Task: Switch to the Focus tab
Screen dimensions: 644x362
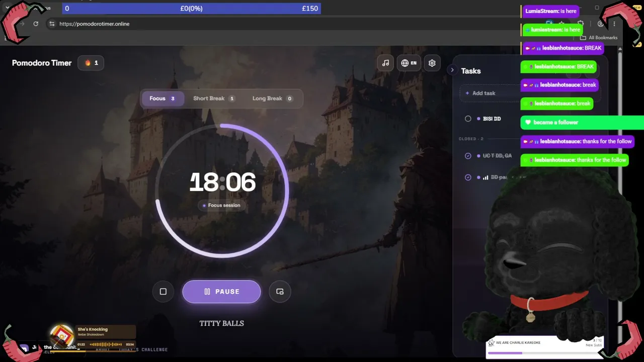Action: coord(162,99)
